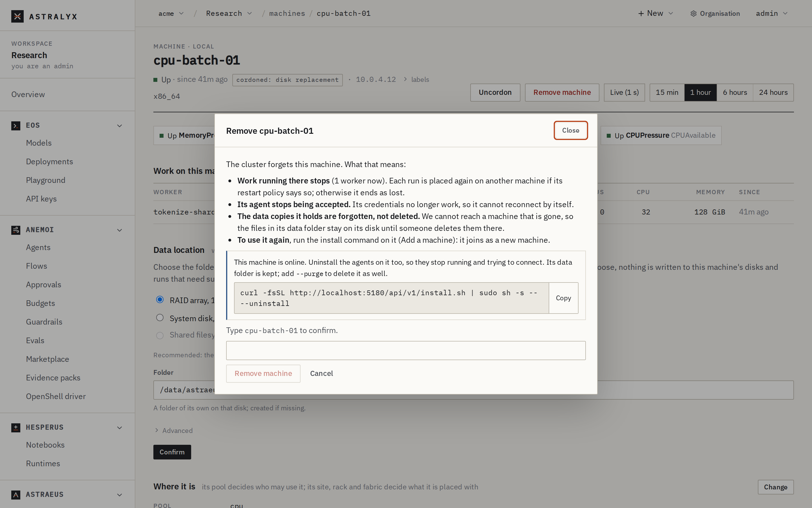Click the Remove machine header button

click(x=562, y=92)
